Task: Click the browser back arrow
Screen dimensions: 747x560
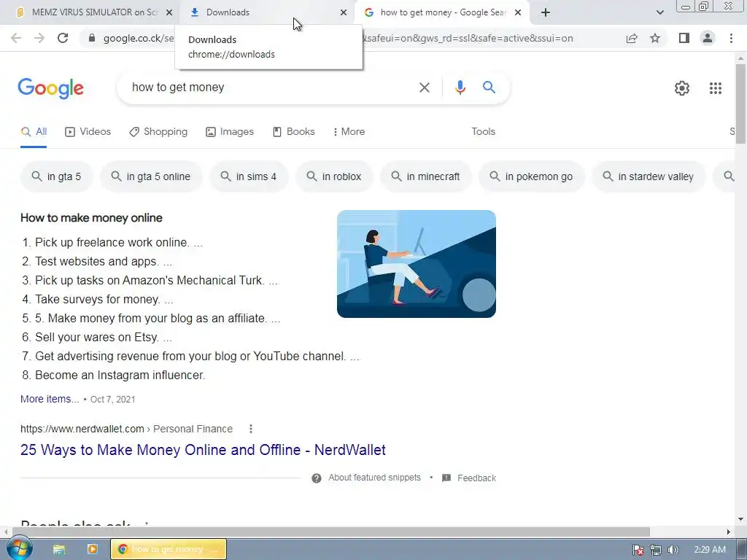Action: 16,38
